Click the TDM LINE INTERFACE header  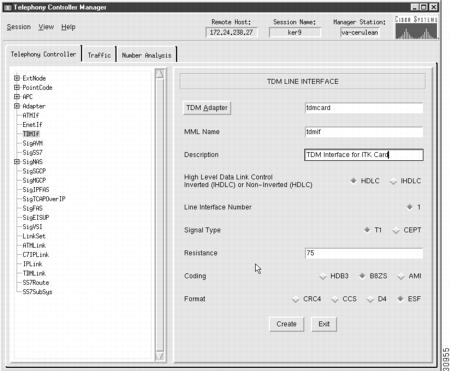pyautogui.click(x=302, y=82)
